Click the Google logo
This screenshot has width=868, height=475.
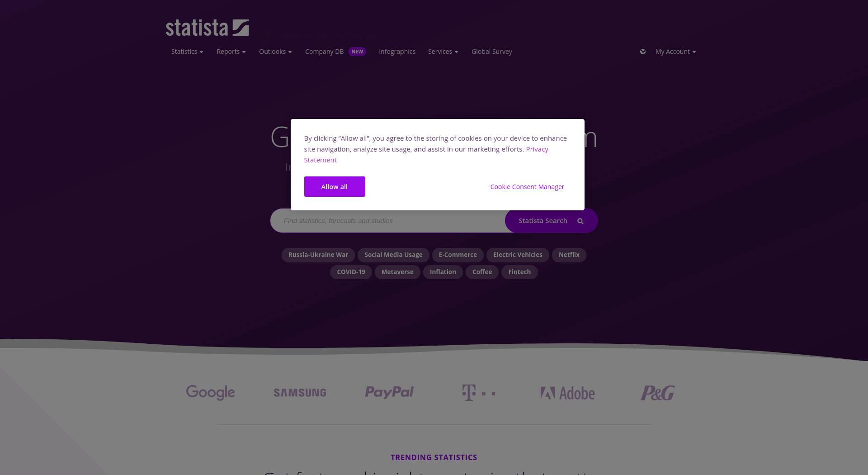[210, 392]
